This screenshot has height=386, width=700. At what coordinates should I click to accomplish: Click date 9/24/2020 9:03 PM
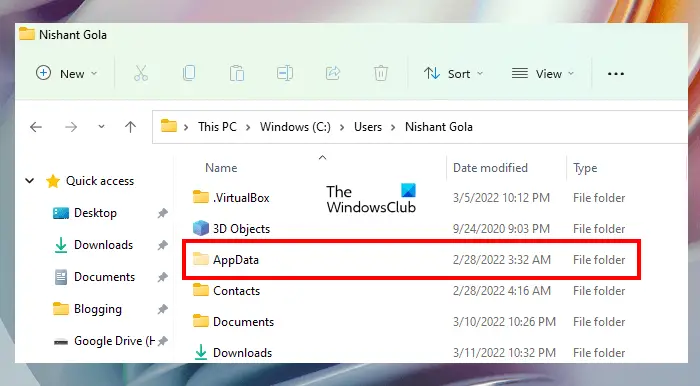click(x=501, y=228)
